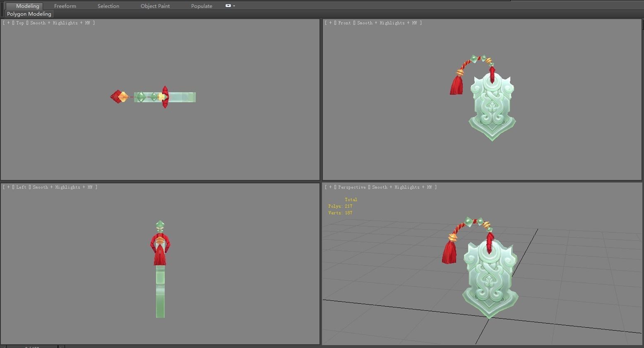Image resolution: width=644 pixels, height=348 pixels.
Task: Open the Freeform ribbon tab
Action: coord(65,6)
